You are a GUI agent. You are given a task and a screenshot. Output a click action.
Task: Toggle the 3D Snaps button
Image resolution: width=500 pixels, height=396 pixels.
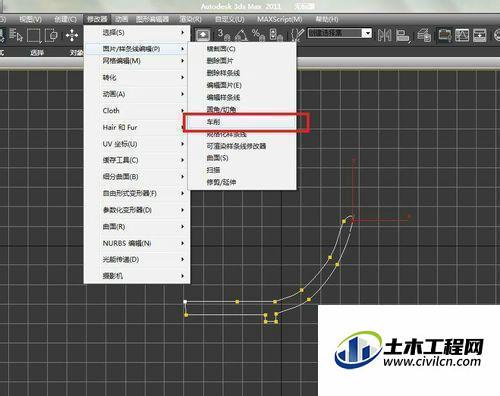pos(224,35)
